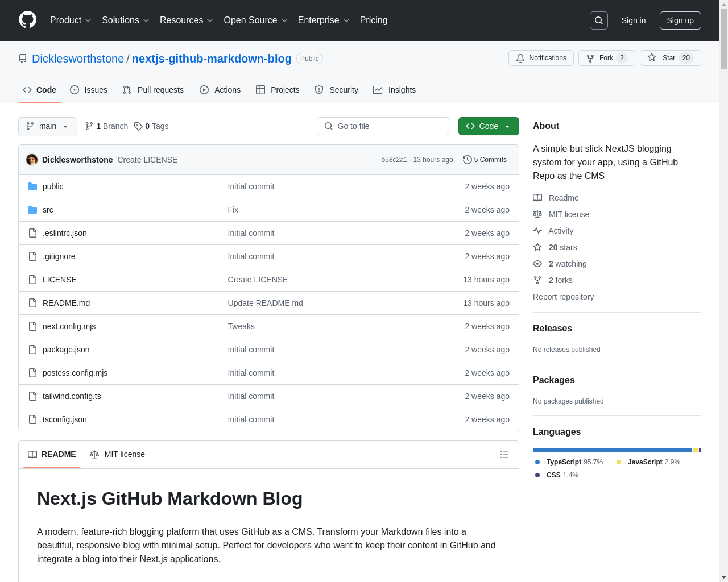Viewport: 728px width, 582px height.
Task: Click the scales icon beside MIT license in About
Action: [537, 214]
